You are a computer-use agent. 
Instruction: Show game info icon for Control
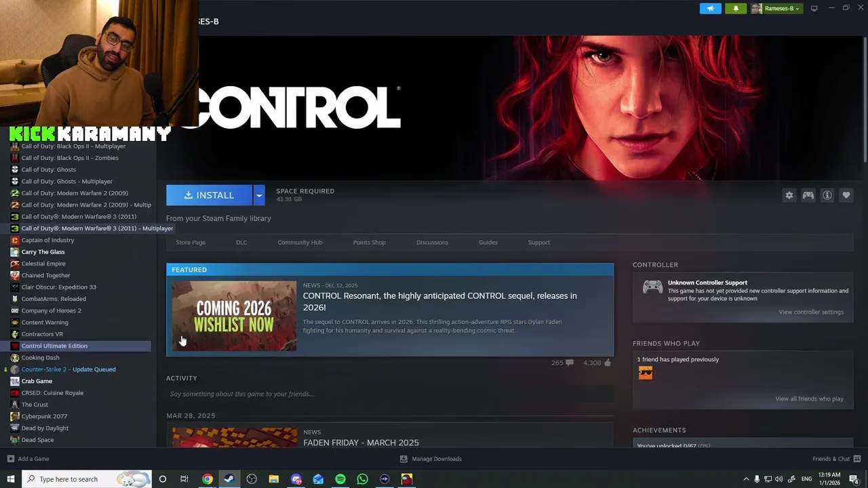click(x=827, y=195)
